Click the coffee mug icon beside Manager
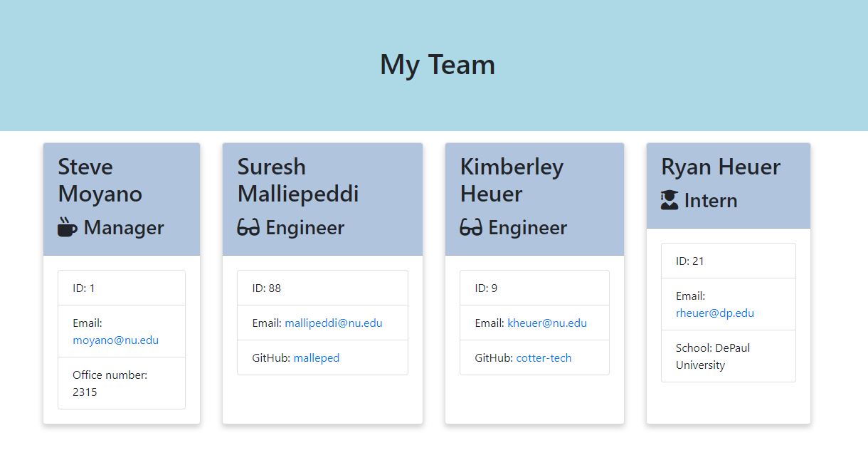Viewport: 868px width, 465px height. (68, 227)
